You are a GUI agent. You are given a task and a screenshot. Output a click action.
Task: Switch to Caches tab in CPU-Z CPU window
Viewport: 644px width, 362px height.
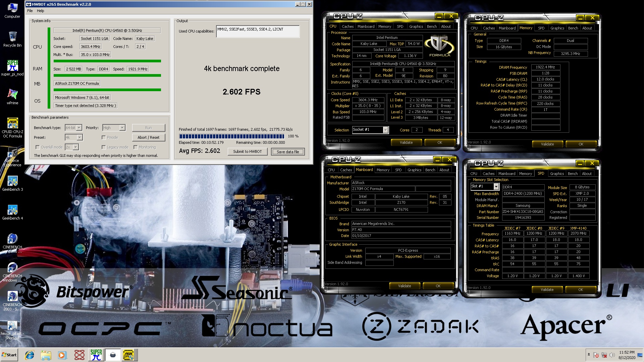click(347, 26)
